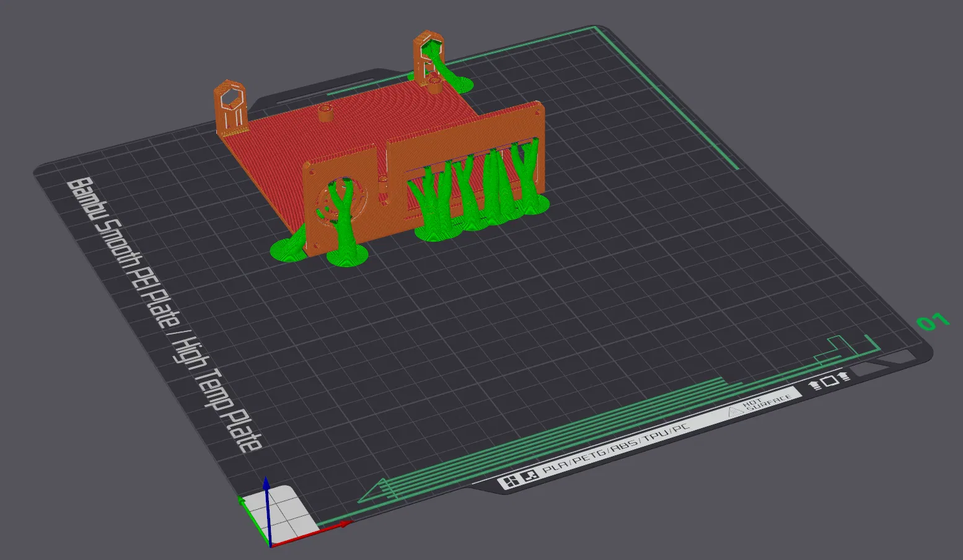Click the plate number 01 label
The height and width of the screenshot is (560, 963).
933,322
